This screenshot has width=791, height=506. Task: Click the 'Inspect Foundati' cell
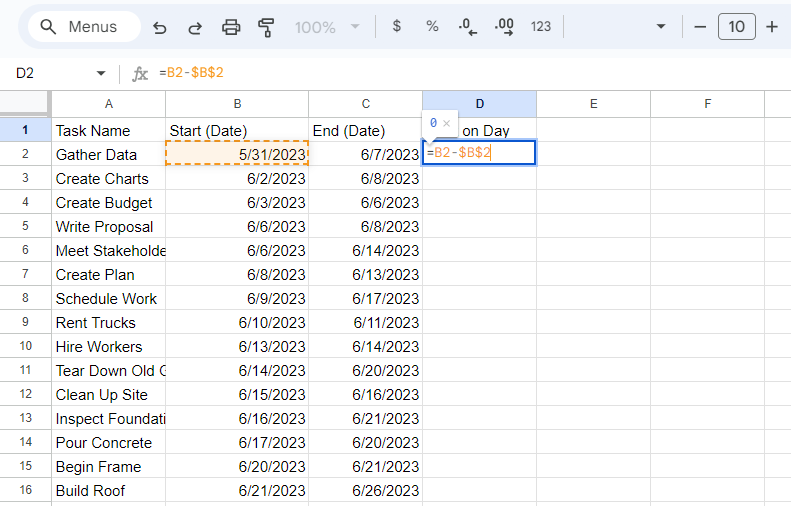[x=108, y=418]
